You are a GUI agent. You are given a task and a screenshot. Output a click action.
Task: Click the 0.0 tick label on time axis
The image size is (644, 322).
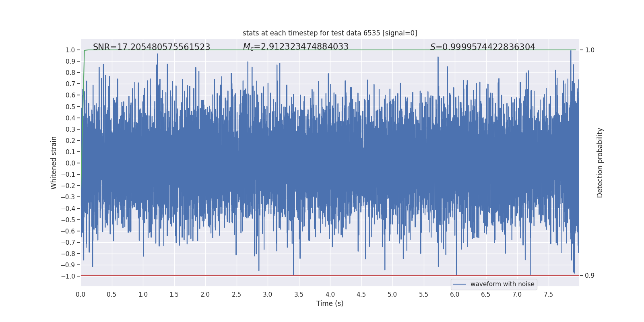pos(80,295)
